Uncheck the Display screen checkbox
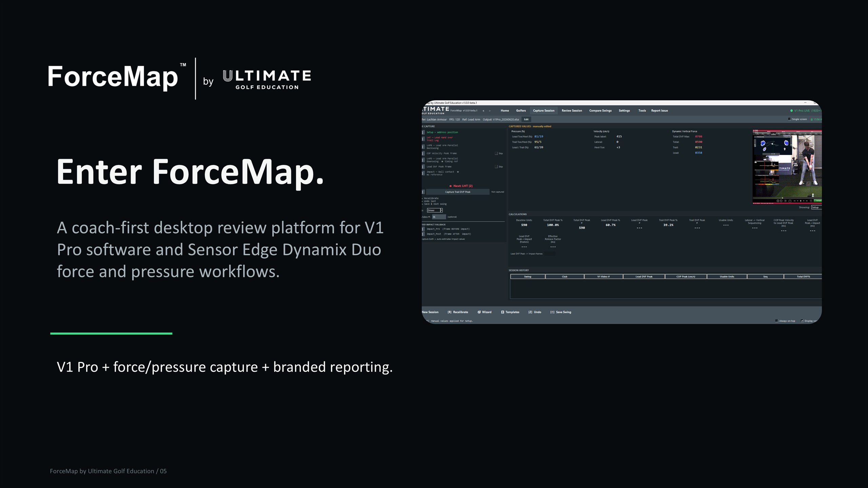Screen dimensions: 868x488 802,321
